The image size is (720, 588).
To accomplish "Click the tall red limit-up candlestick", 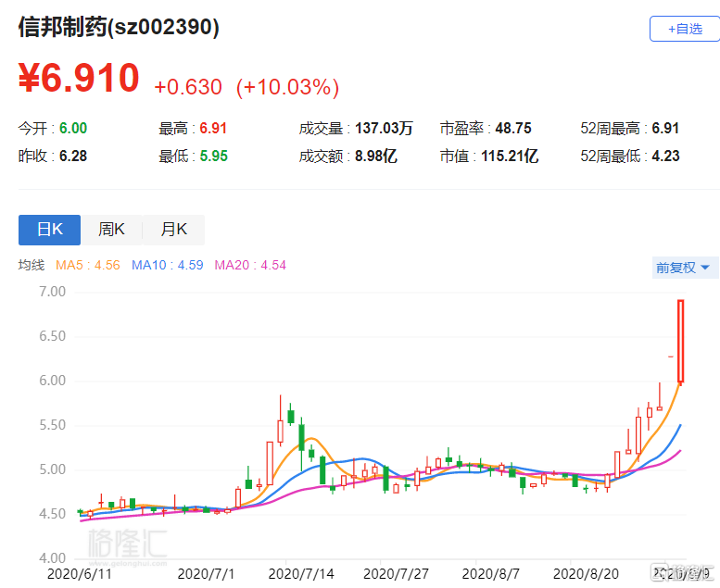I will pos(680,342).
